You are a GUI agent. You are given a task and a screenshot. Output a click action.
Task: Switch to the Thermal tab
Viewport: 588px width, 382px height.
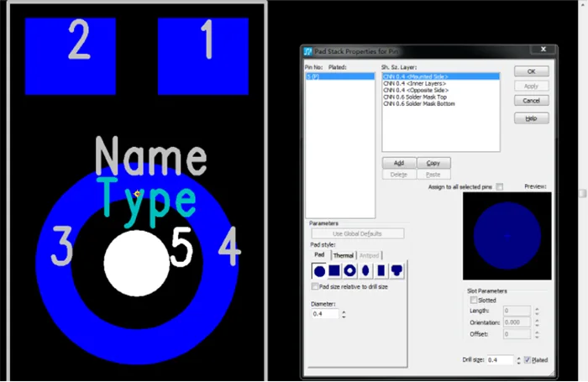[344, 255]
